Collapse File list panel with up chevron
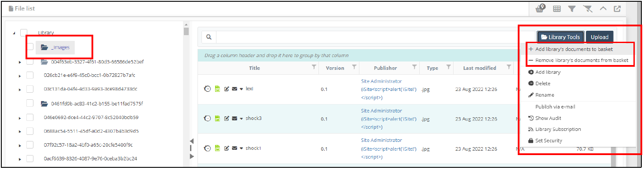Image resolution: width=644 pixels, height=170 pixels. [x=603, y=8]
